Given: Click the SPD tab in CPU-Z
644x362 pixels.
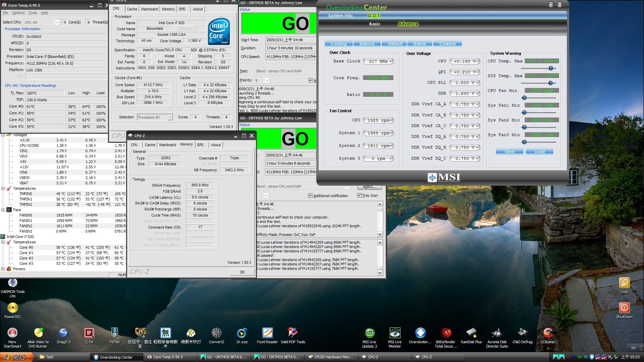Looking at the screenshot, I should click(200, 144).
